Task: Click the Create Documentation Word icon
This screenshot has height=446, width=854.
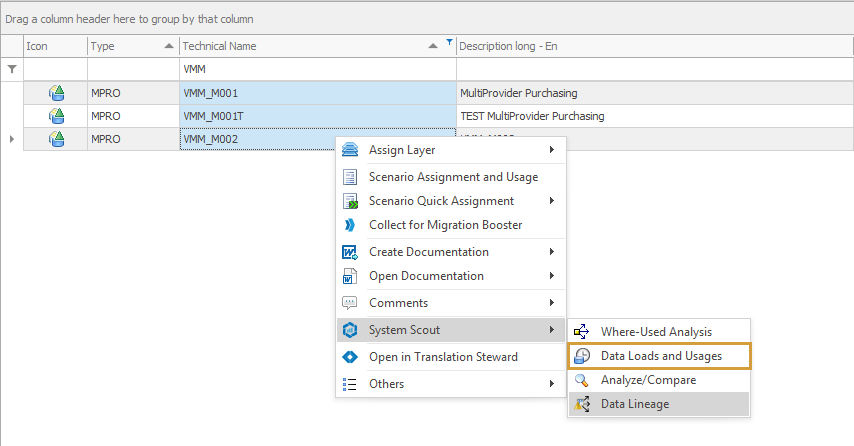Action: 350,252
